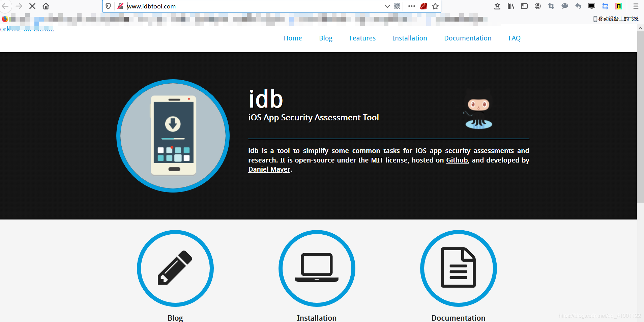
Task: Show tracking protection shield info
Action: [108, 6]
